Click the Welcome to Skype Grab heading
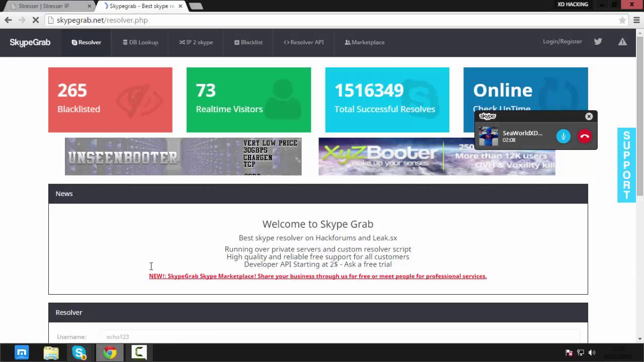The height and width of the screenshot is (362, 644). pos(318,224)
